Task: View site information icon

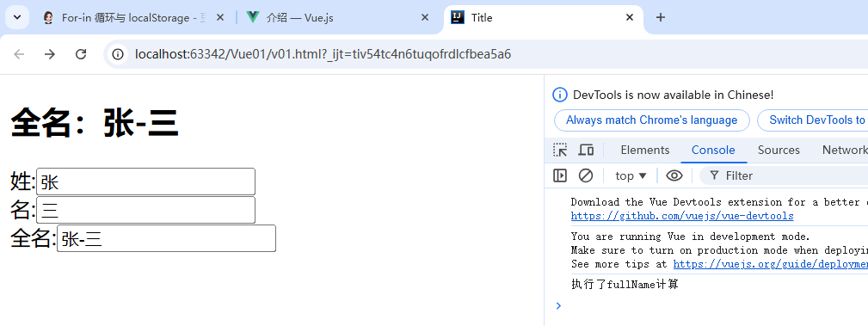Action: (117, 54)
